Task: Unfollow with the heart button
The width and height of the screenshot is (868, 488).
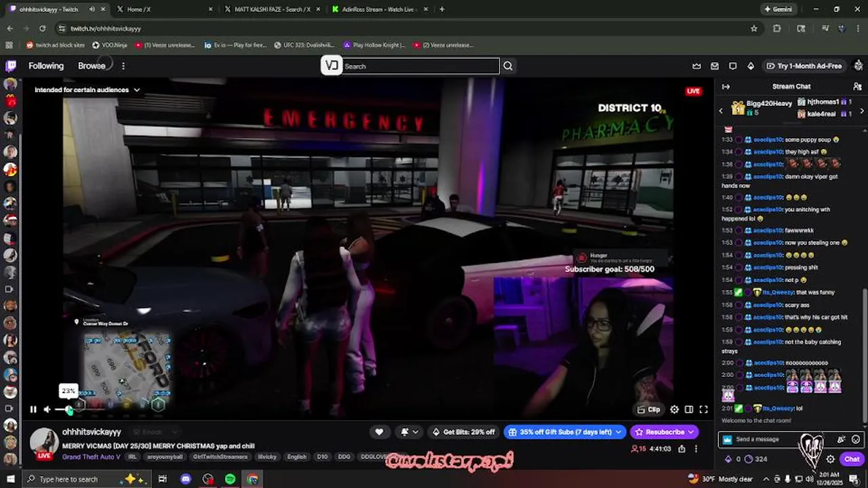Action: point(379,432)
